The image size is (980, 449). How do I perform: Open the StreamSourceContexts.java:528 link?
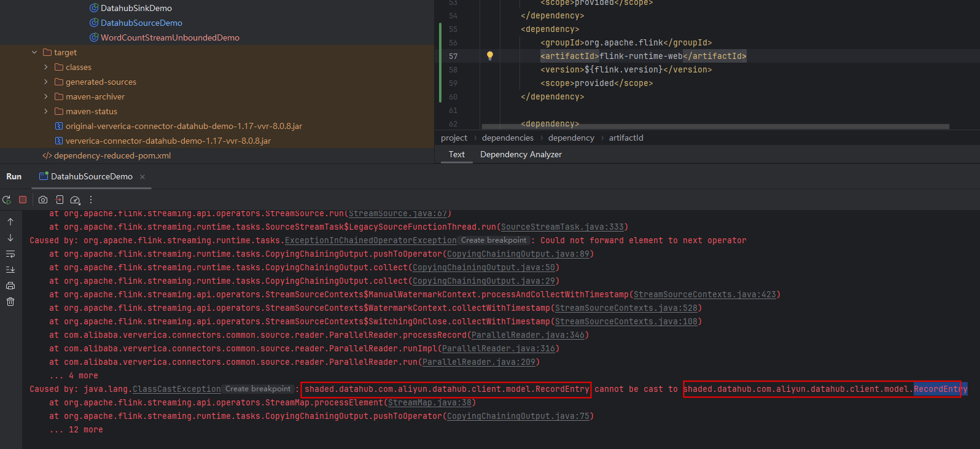click(626, 308)
